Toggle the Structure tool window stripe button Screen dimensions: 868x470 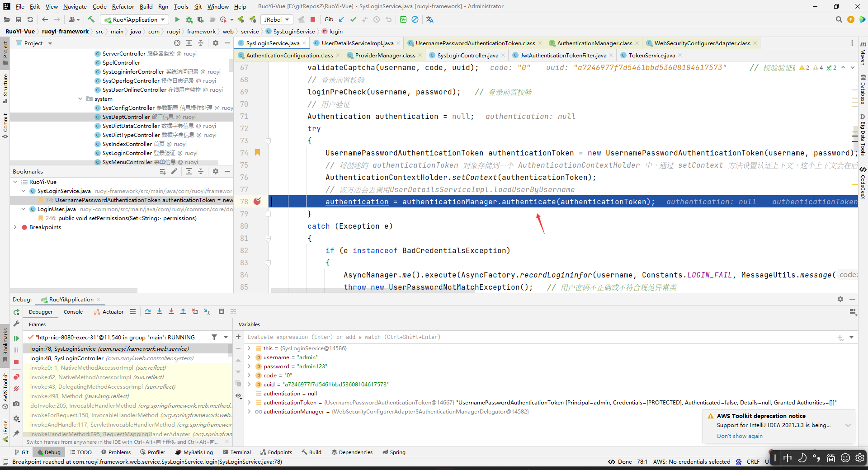(5, 88)
